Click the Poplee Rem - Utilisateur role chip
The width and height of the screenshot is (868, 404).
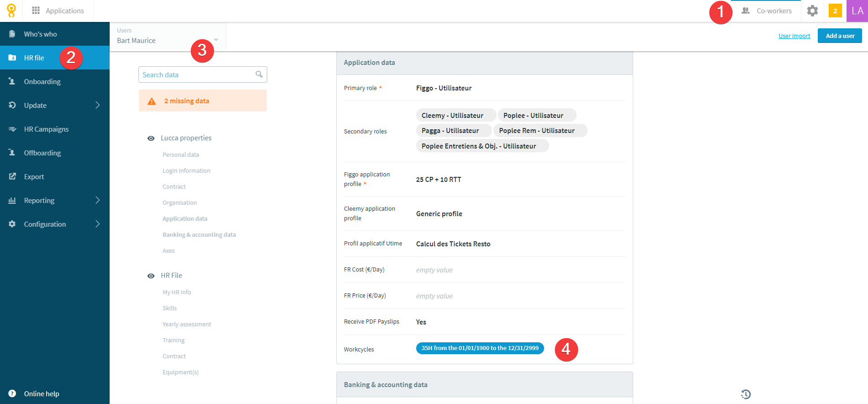(540, 130)
